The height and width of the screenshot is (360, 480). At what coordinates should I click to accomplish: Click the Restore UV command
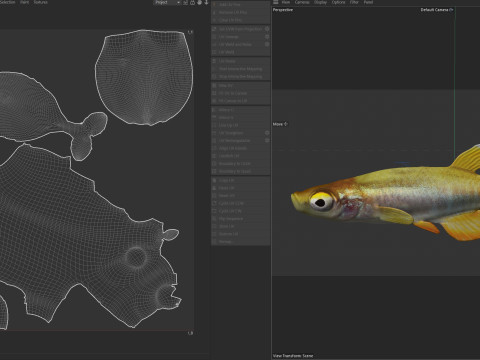coord(240,234)
